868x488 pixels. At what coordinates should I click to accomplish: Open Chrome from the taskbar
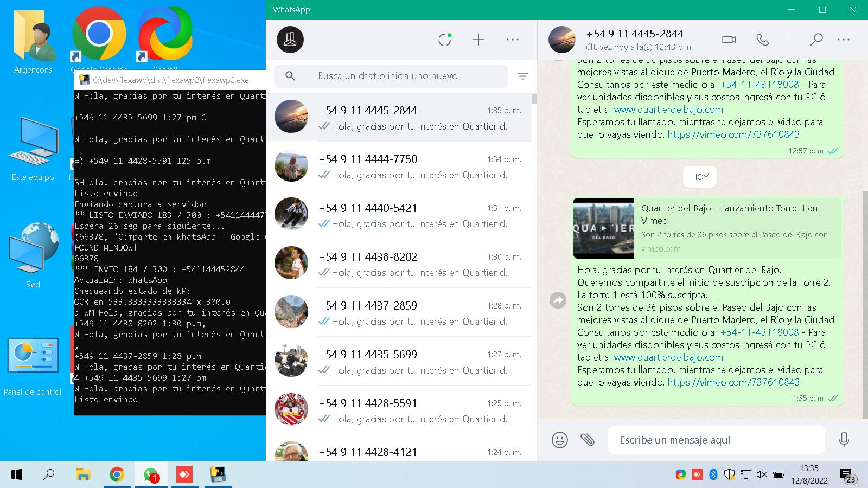(x=117, y=475)
